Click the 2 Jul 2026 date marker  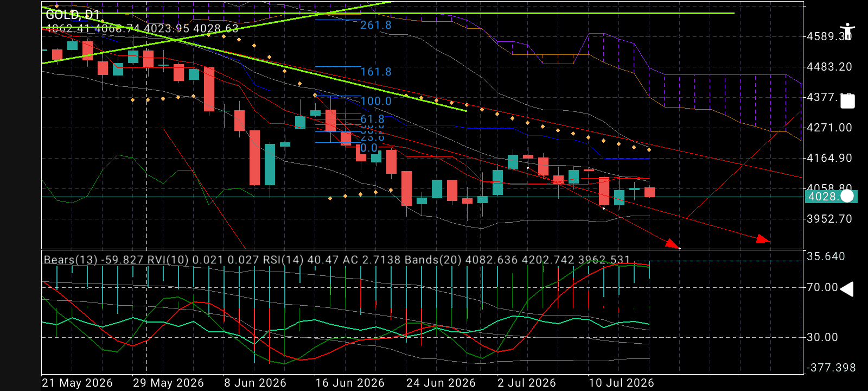click(x=527, y=383)
